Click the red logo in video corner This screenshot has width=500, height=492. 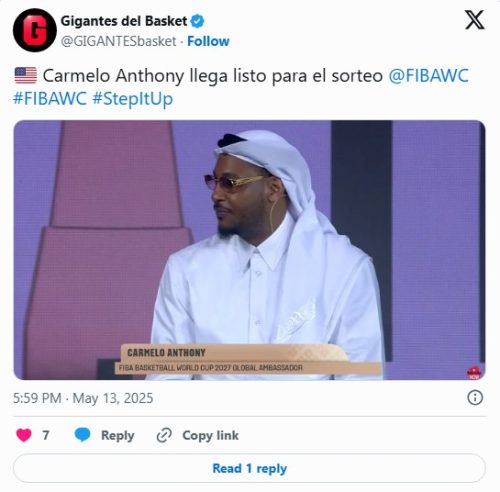[474, 373]
